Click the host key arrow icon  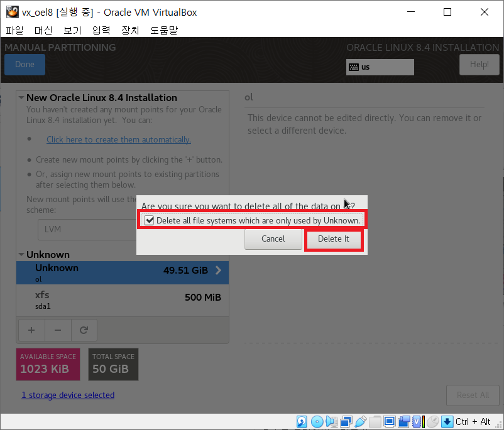pos(447,421)
